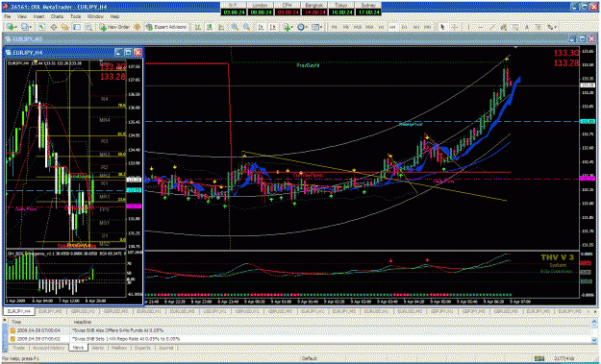Select the M1 timeframe button
This screenshot has width=601, height=364.
(x=334, y=27)
